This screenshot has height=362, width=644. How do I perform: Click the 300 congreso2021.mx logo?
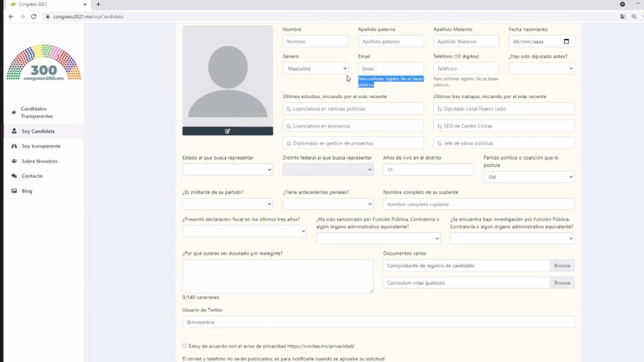coord(43,63)
